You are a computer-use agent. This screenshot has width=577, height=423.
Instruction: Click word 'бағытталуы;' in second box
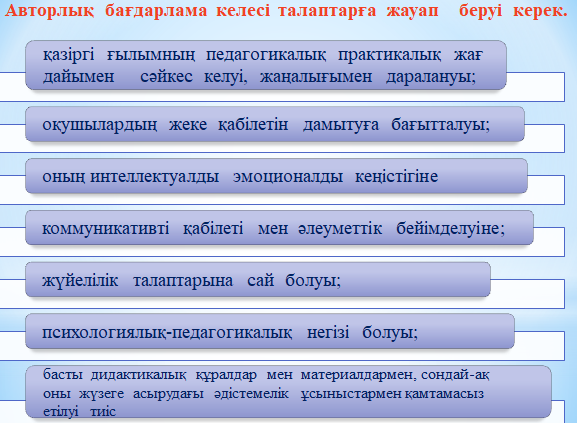point(440,125)
